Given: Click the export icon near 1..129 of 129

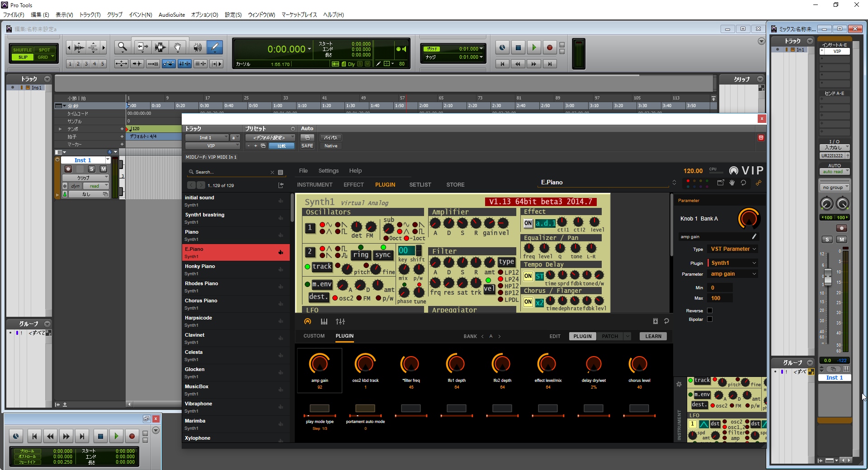Looking at the screenshot, I should 281,185.
